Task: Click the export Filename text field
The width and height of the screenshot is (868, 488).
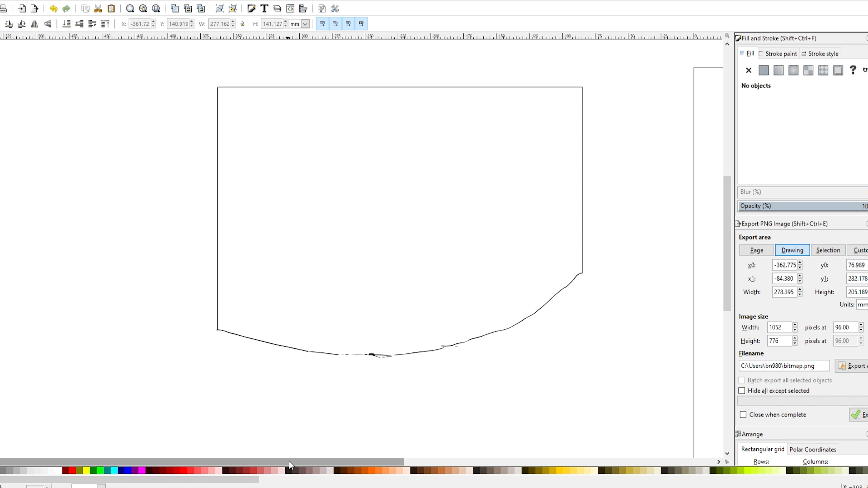Action: point(784,366)
